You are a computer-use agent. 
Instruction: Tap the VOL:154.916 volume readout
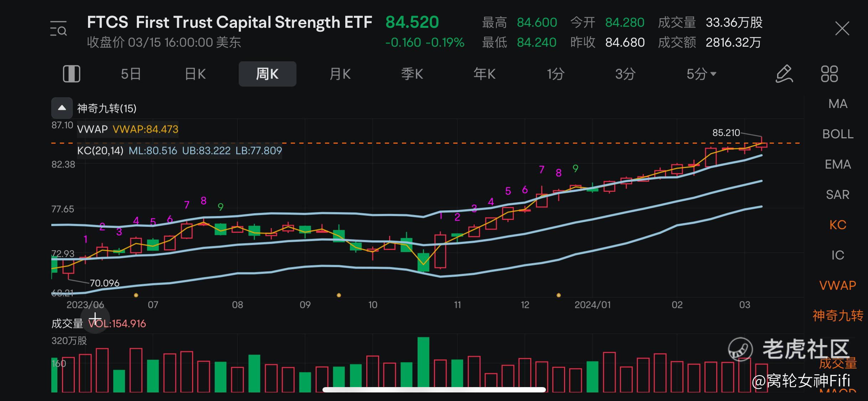(117, 324)
